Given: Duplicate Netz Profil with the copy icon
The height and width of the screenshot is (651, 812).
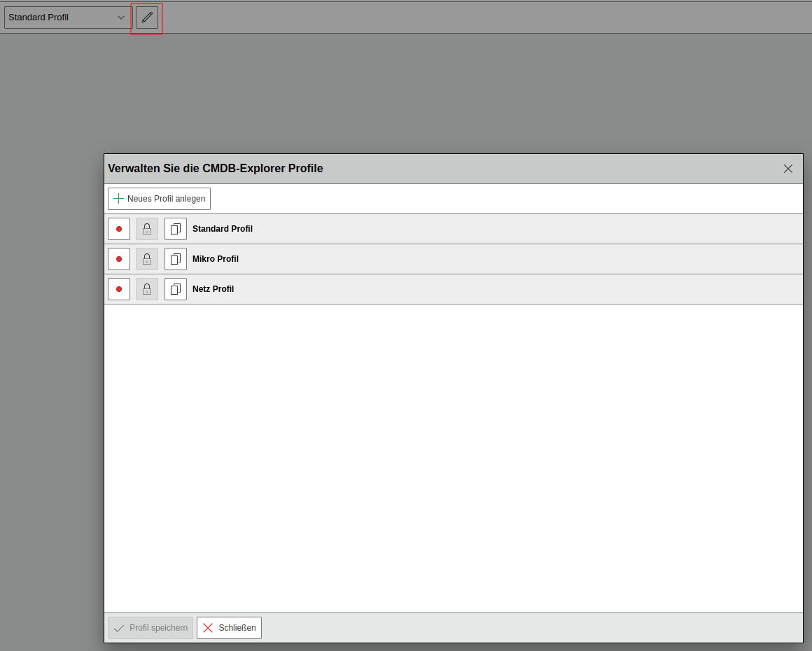Looking at the screenshot, I should tap(176, 289).
